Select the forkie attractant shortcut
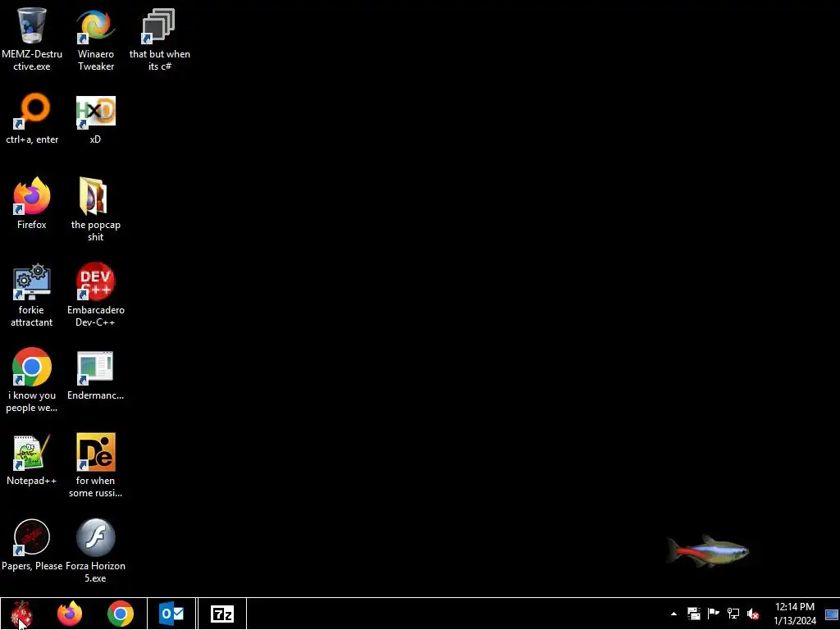The width and height of the screenshot is (840, 630). (32, 281)
